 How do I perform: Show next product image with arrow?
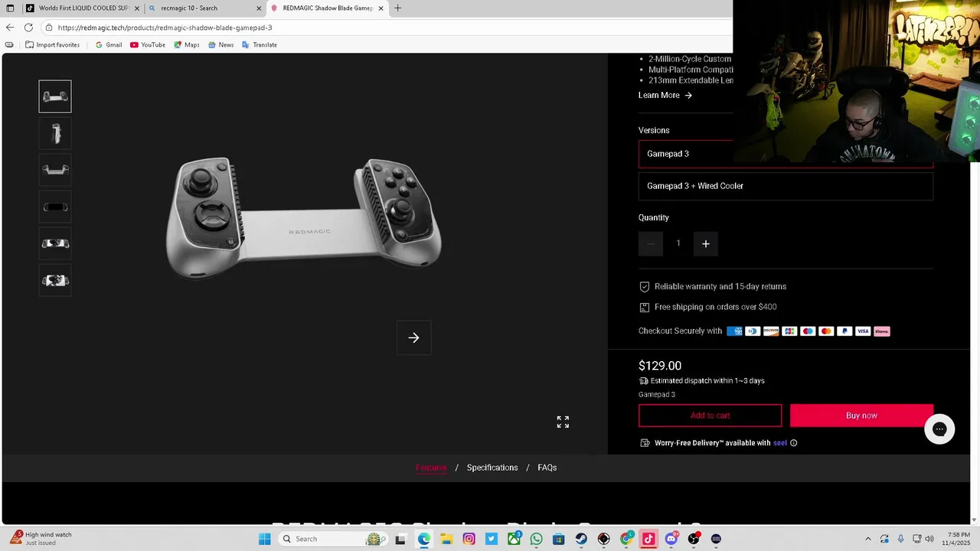[x=413, y=337]
